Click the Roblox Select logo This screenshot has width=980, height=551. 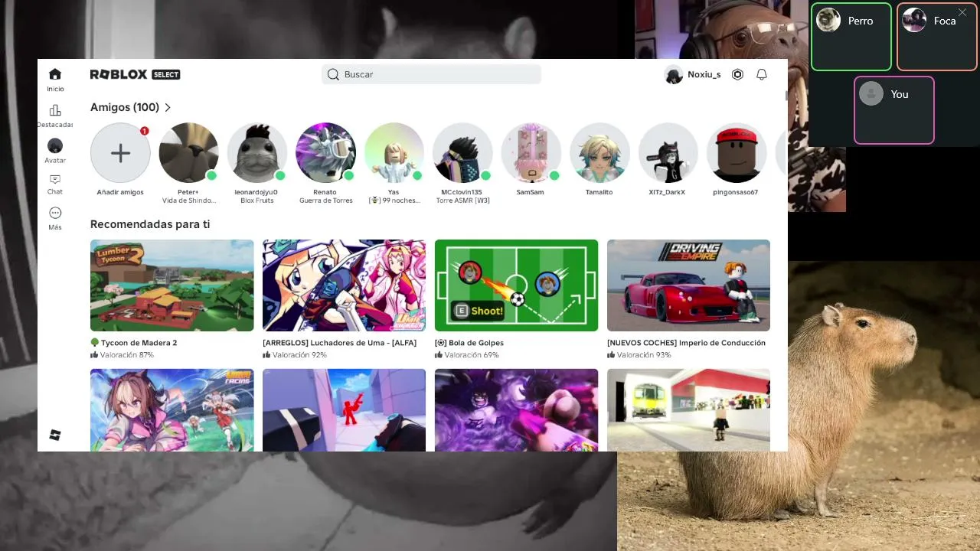135,74
